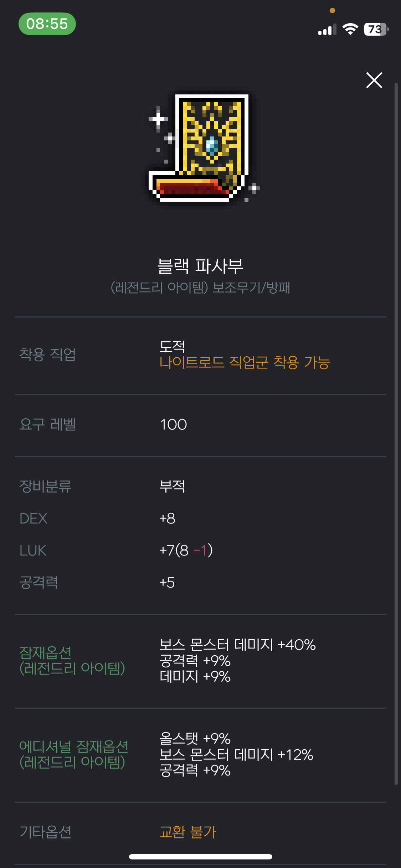Image resolution: width=401 pixels, height=868 pixels.
Task: Tap the LUK +7(8 -1) value
Action: coord(186,551)
